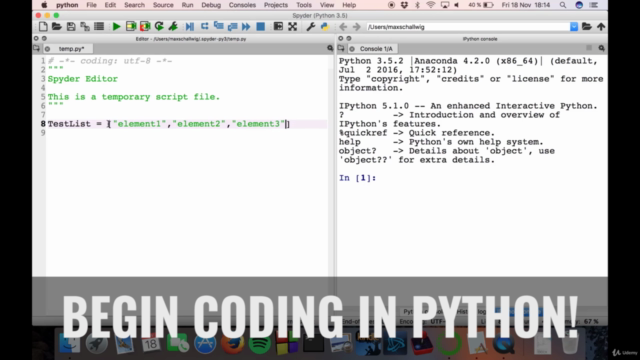Open the File menu
Screen dimensions: 640x360
(x=91, y=5)
